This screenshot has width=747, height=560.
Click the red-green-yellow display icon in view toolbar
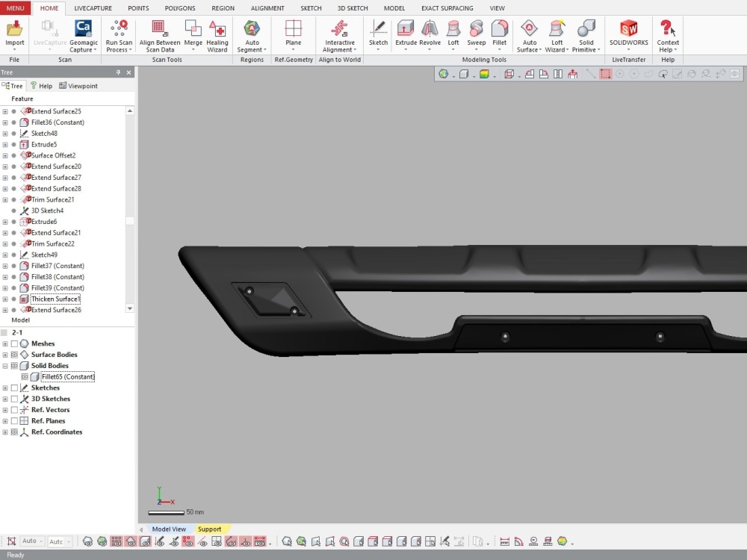click(484, 74)
